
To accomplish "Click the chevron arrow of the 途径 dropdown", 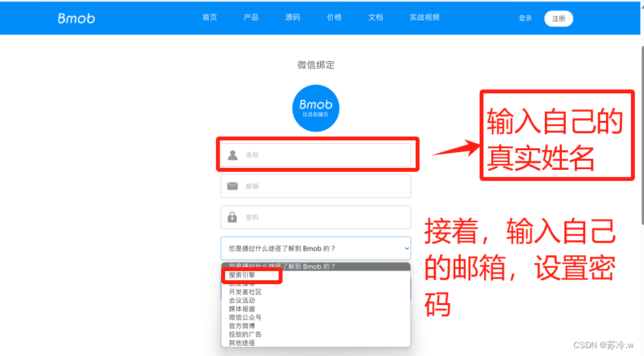I will [406, 248].
